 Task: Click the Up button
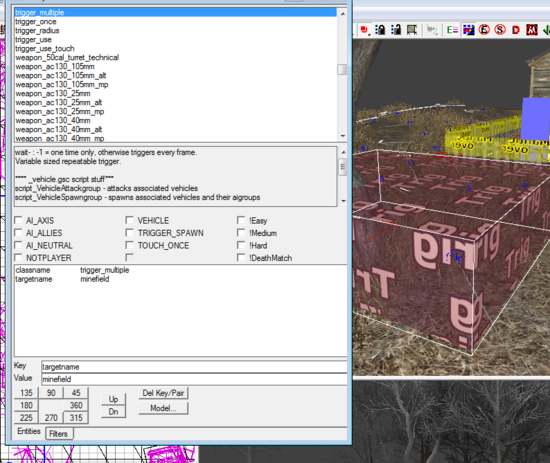click(113, 400)
